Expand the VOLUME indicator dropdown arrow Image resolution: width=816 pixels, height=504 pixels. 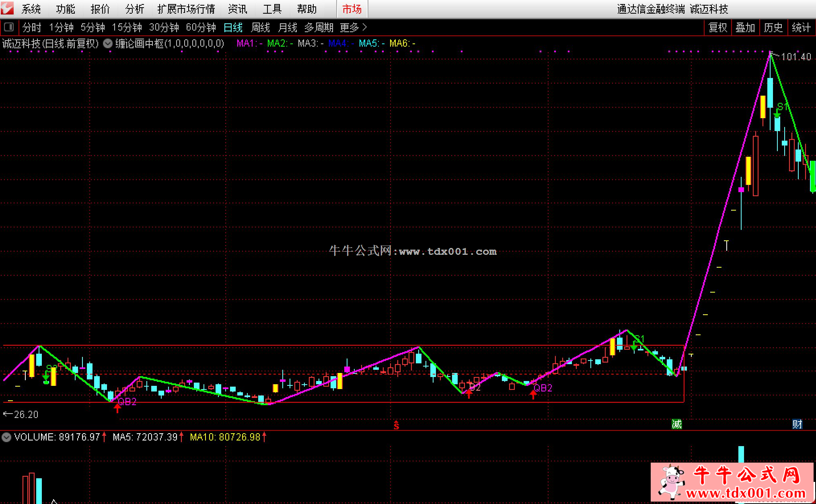click(6, 437)
